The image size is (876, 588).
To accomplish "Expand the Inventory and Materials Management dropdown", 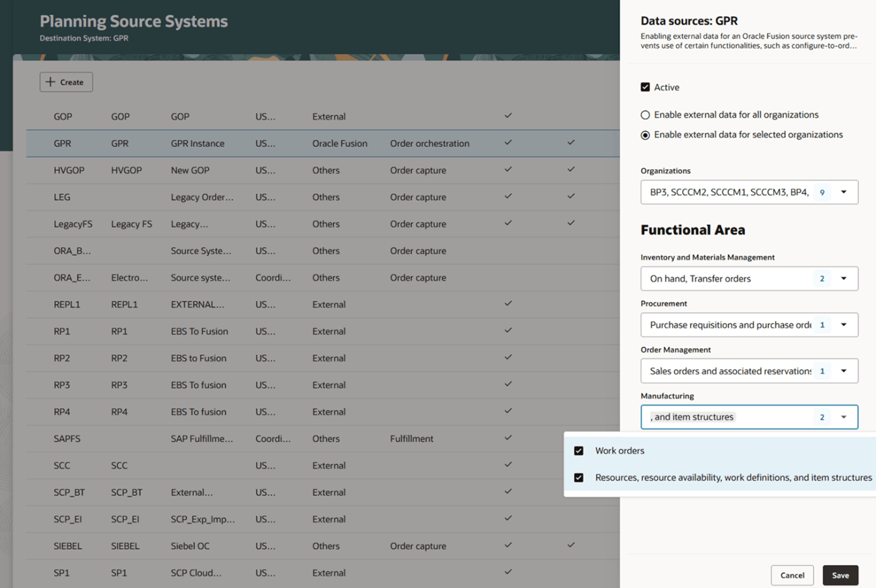I will tap(844, 278).
